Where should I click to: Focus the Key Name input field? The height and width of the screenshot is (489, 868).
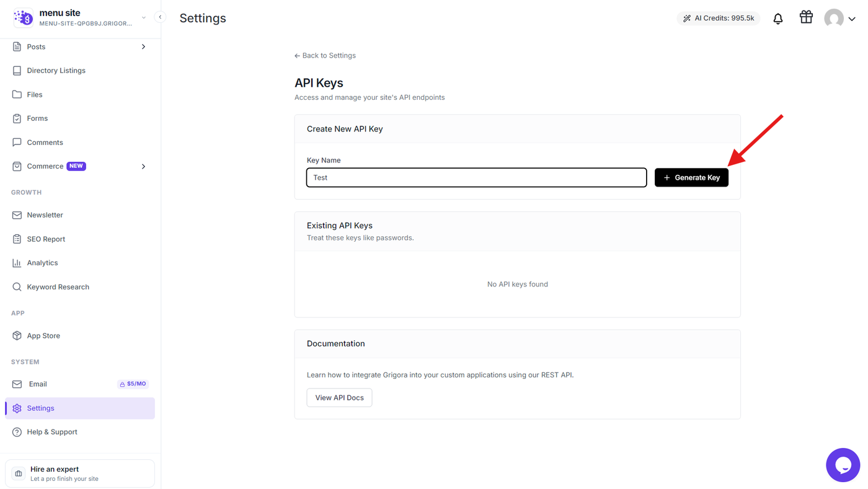[476, 178]
